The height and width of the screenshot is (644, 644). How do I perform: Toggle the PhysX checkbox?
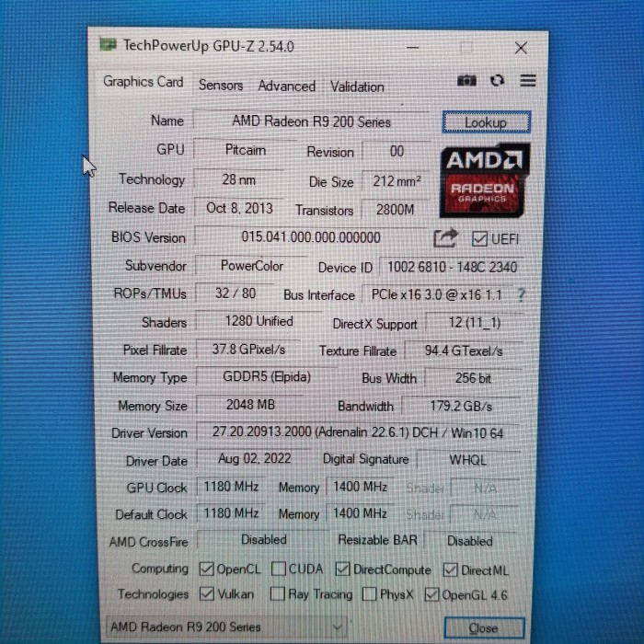click(369, 594)
